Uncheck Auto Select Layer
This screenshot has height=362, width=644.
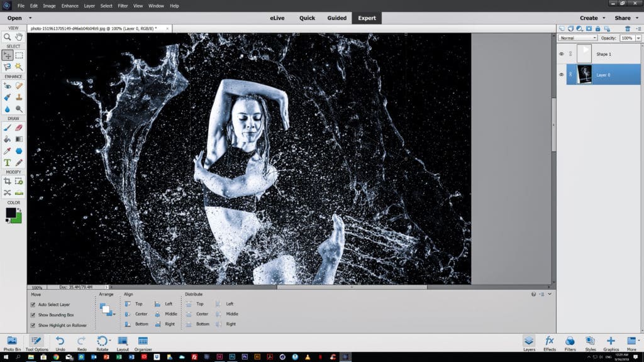(33, 304)
